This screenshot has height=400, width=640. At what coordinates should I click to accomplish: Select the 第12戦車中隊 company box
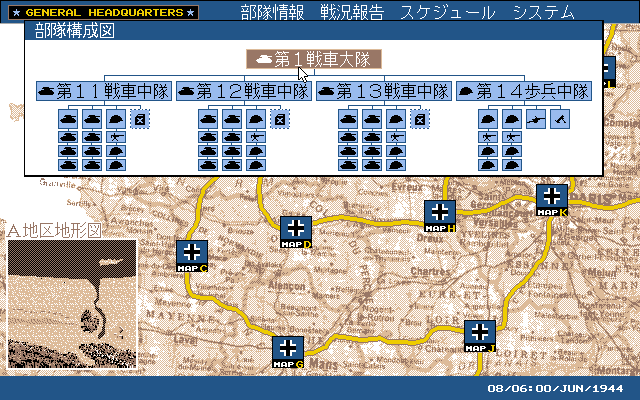(244, 91)
